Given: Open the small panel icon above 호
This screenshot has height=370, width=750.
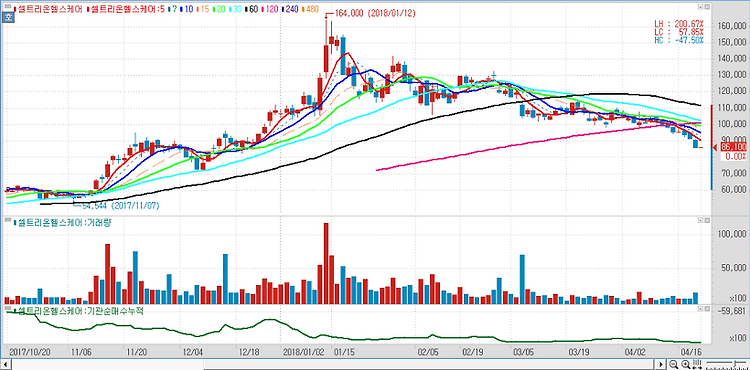Looking at the screenshot, I should point(8,7).
